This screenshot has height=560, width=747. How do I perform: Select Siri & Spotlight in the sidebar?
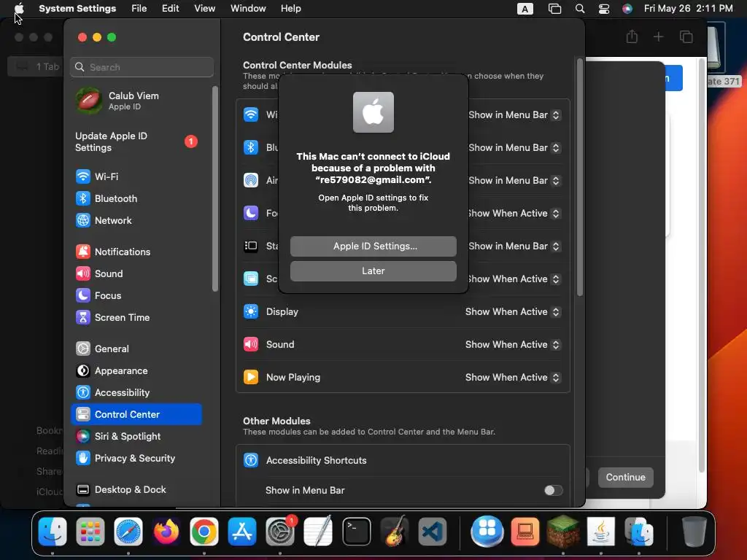(x=136, y=437)
